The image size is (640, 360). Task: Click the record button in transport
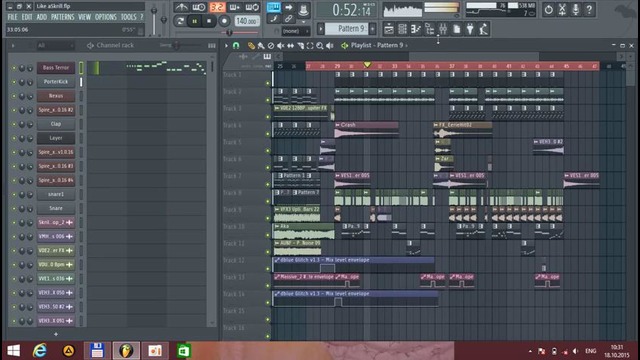pyautogui.click(x=224, y=21)
